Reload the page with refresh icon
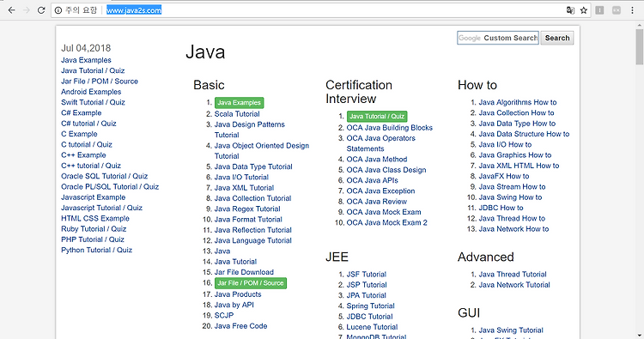 tap(41, 10)
